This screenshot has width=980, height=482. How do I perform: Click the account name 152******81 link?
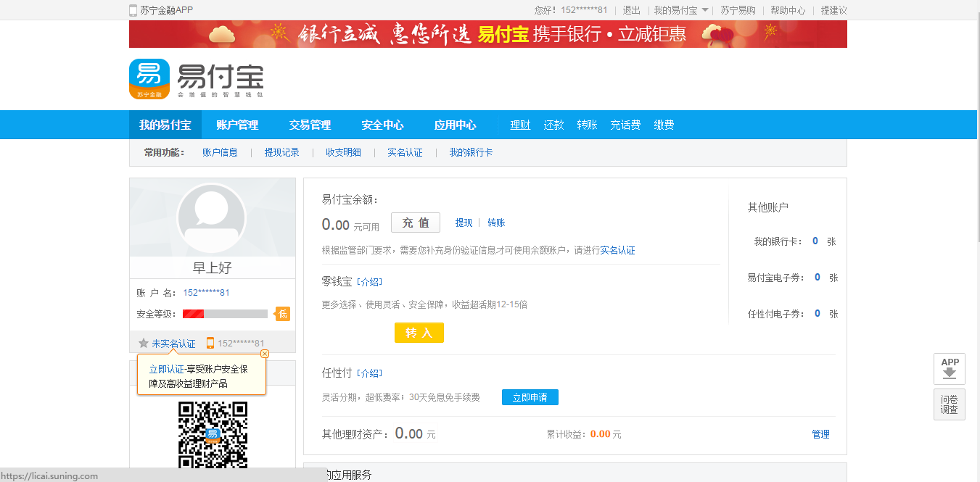[206, 292]
